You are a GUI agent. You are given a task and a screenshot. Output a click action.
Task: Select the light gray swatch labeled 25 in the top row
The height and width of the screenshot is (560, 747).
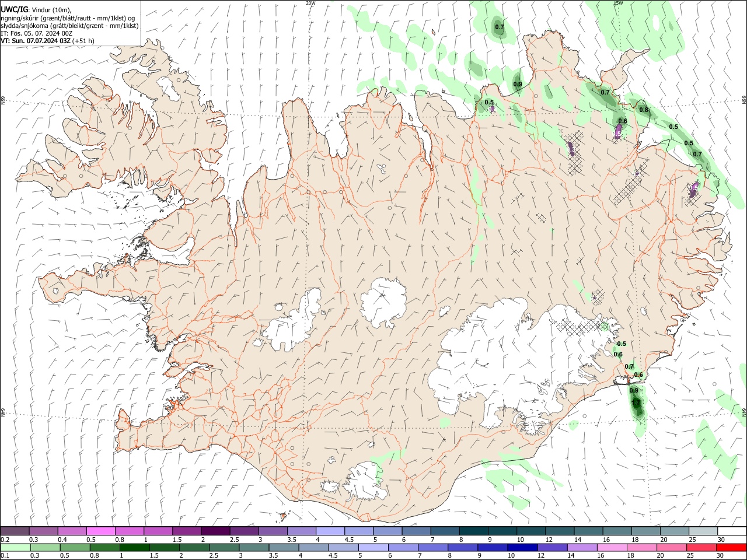(703, 531)
